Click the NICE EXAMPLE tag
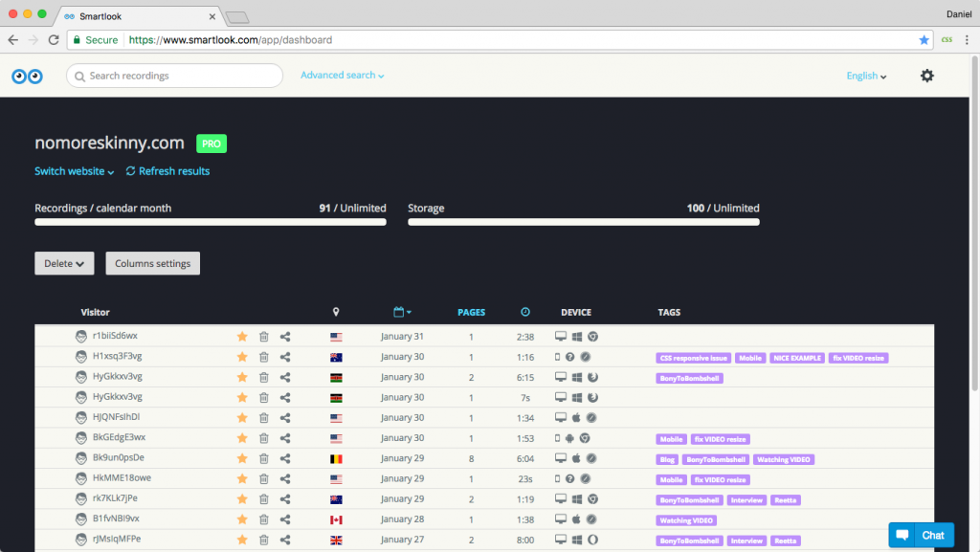Viewport: 980px width, 552px height. (797, 358)
